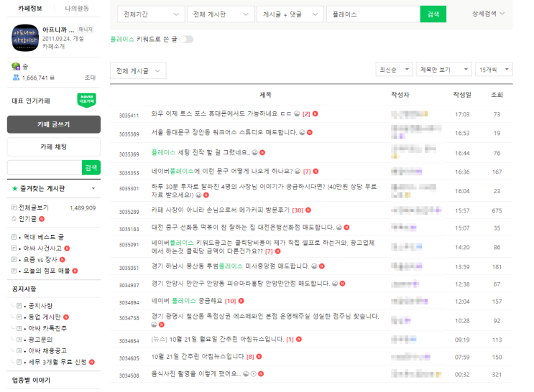Click the 카페 글쓰기 button
Image resolution: width=534 pixels, height=392 pixels.
tap(54, 124)
